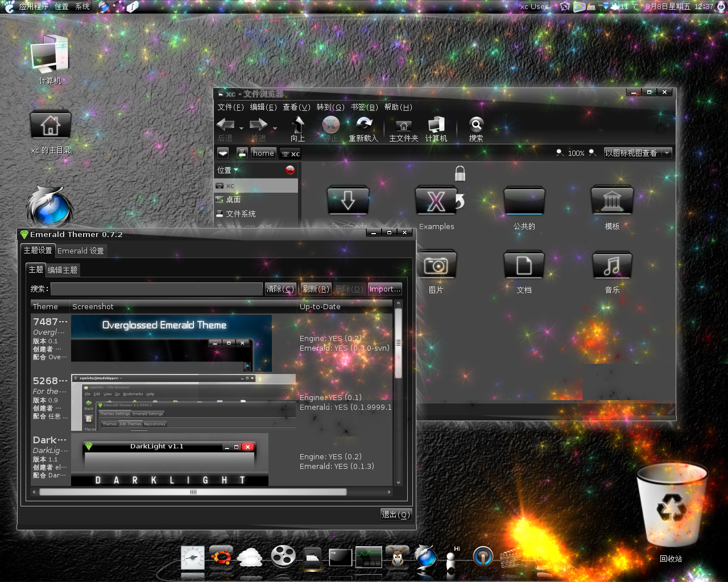Open xc 的主目录 desktop home icon

[x=51, y=124]
